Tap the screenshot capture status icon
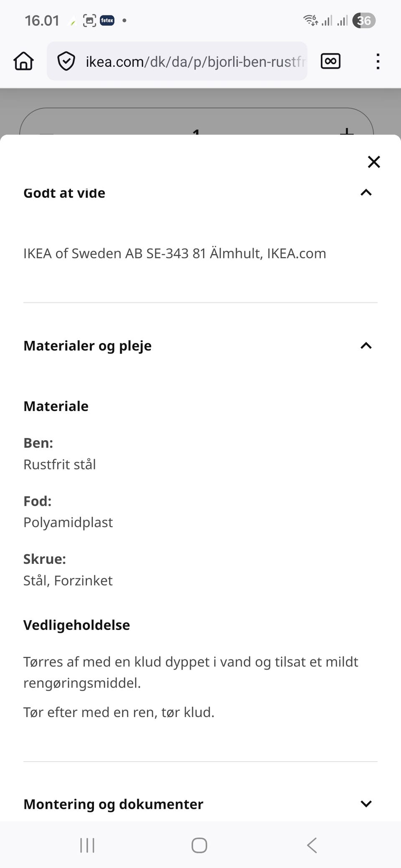This screenshot has height=868, width=401. [x=89, y=20]
